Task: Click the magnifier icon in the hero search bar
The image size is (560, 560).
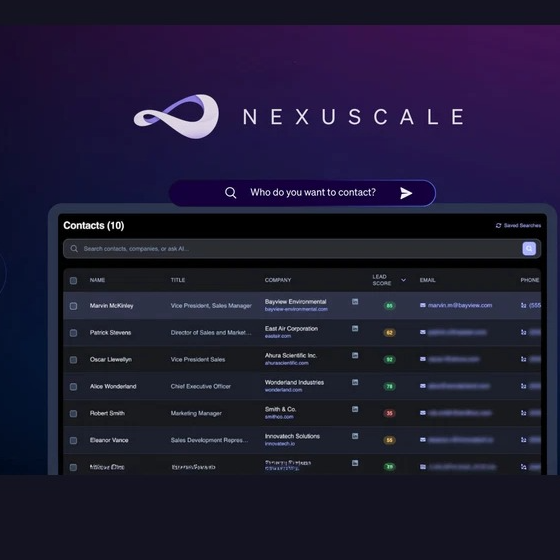Action: (x=231, y=193)
